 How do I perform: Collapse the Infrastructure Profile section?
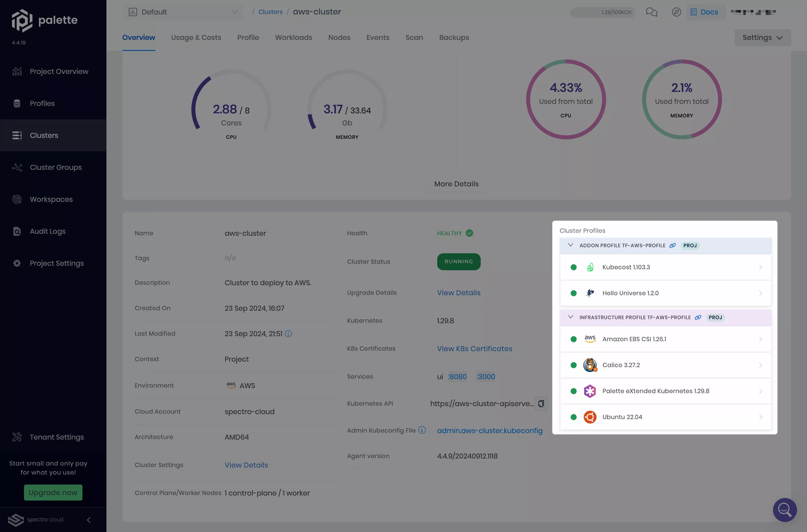point(570,317)
